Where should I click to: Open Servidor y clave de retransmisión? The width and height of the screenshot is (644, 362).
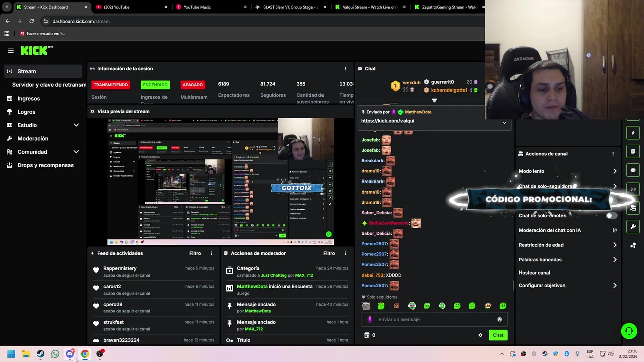[49, 85]
